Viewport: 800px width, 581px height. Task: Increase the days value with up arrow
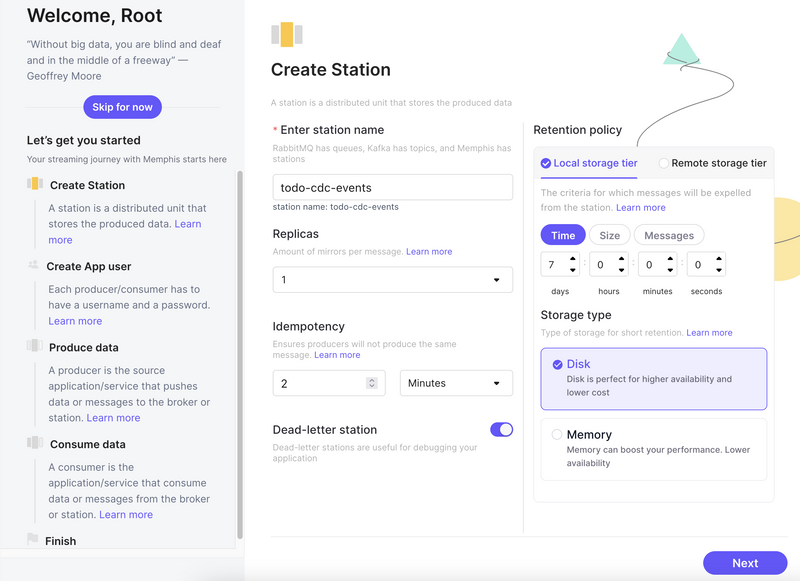(x=573, y=259)
